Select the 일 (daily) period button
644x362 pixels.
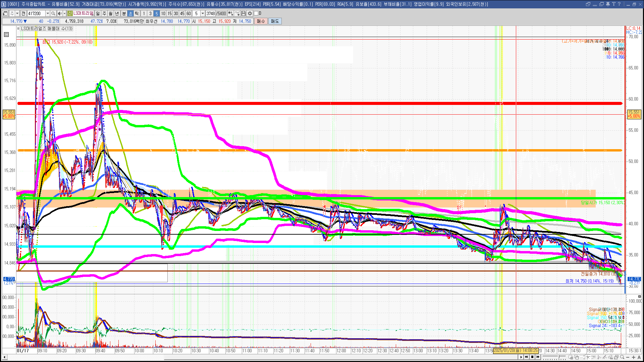98,13
